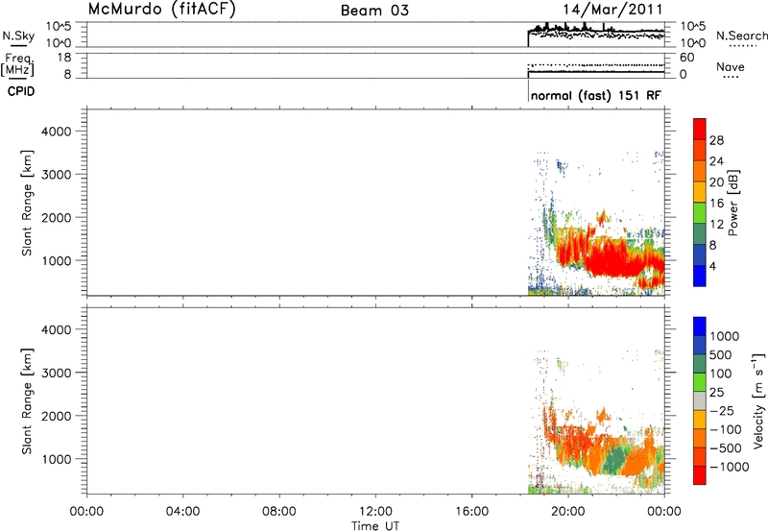Click the N.Search legend label

[741, 36]
